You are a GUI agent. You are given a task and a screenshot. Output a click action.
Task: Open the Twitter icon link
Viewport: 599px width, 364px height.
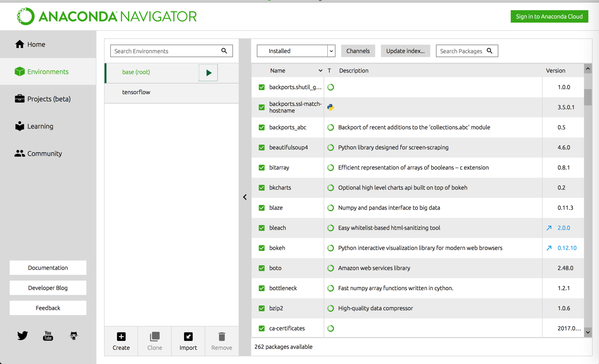[23, 336]
